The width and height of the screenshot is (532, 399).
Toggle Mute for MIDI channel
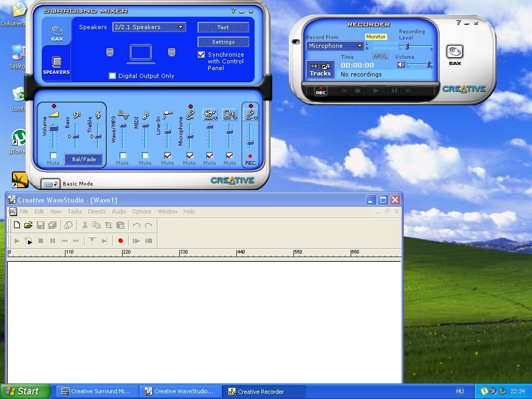coord(145,155)
